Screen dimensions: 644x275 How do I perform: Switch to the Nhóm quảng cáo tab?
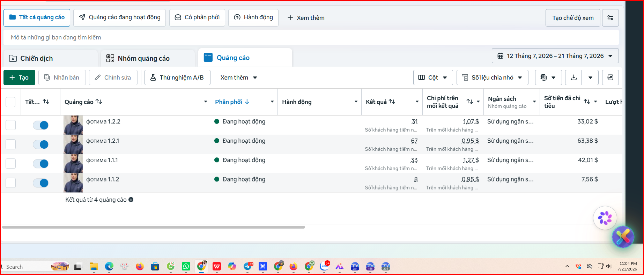click(148, 58)
